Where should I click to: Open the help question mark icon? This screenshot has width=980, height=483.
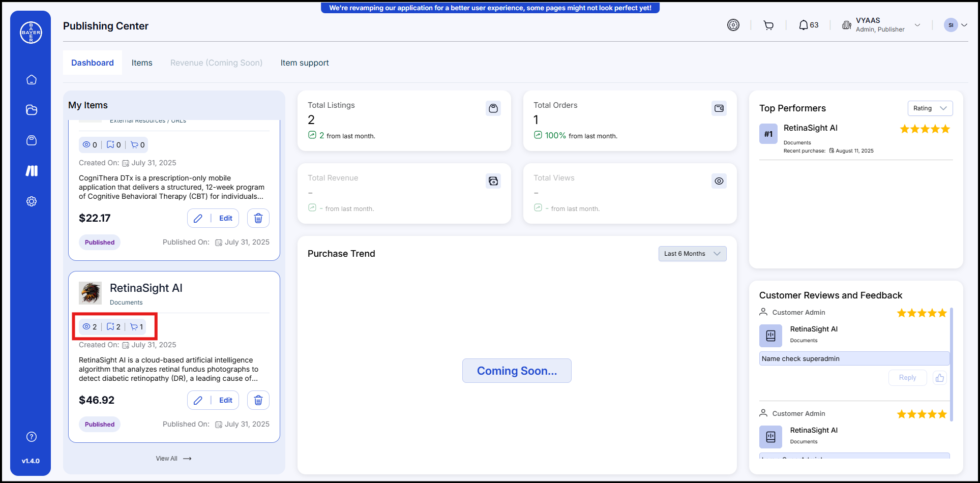32,437
